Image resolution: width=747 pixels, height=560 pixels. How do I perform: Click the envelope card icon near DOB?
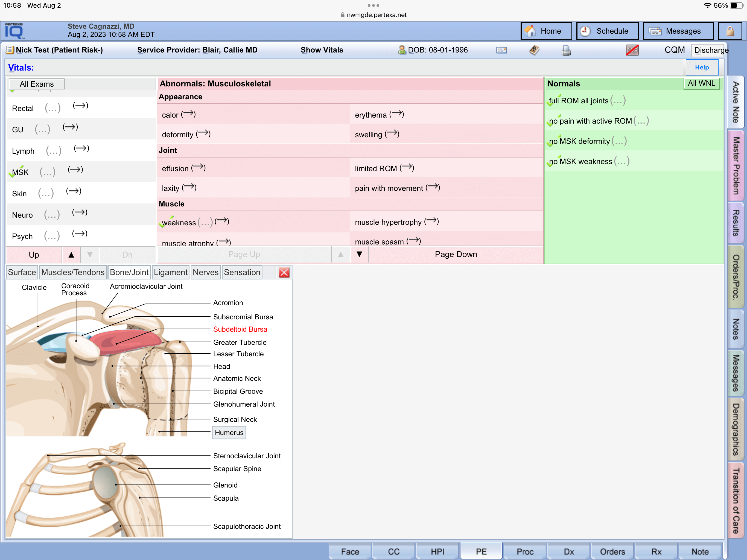click(x=501, y=50)
